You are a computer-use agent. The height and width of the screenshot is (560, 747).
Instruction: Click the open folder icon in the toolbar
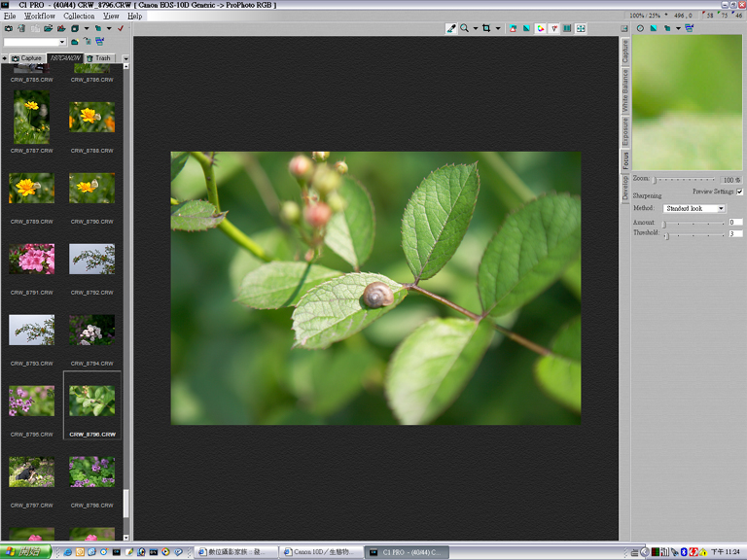click(48, 28)
